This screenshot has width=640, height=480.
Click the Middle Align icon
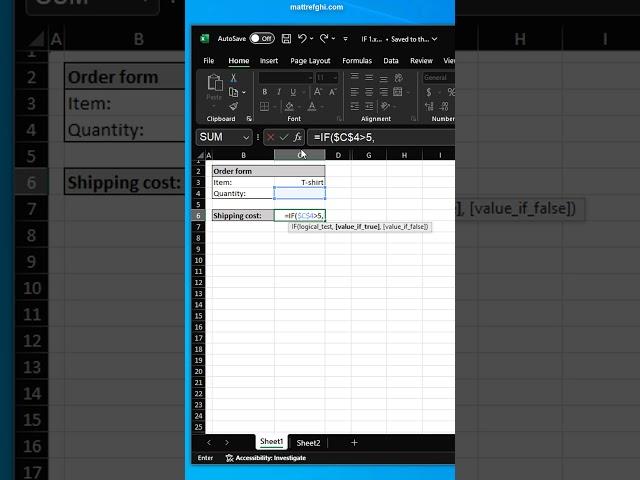(x=369, y=77)
